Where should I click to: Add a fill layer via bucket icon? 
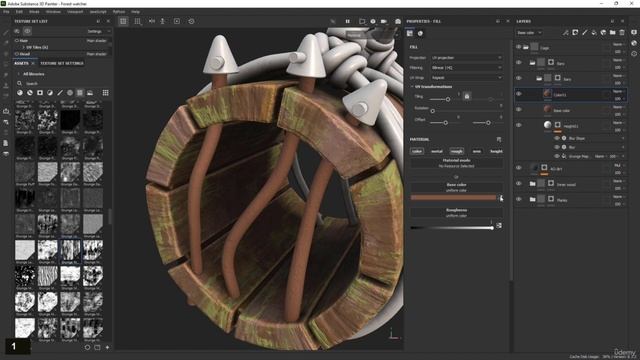pos(594,32)
